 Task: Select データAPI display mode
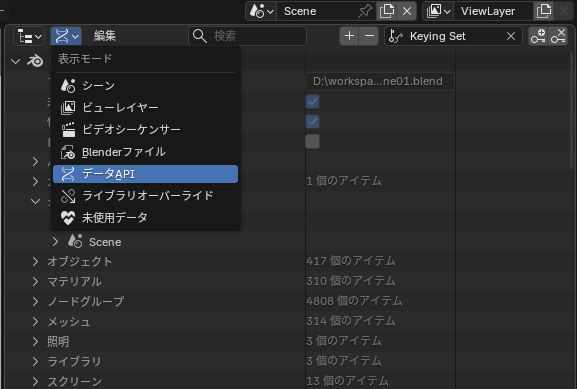(x=145, y=174)
